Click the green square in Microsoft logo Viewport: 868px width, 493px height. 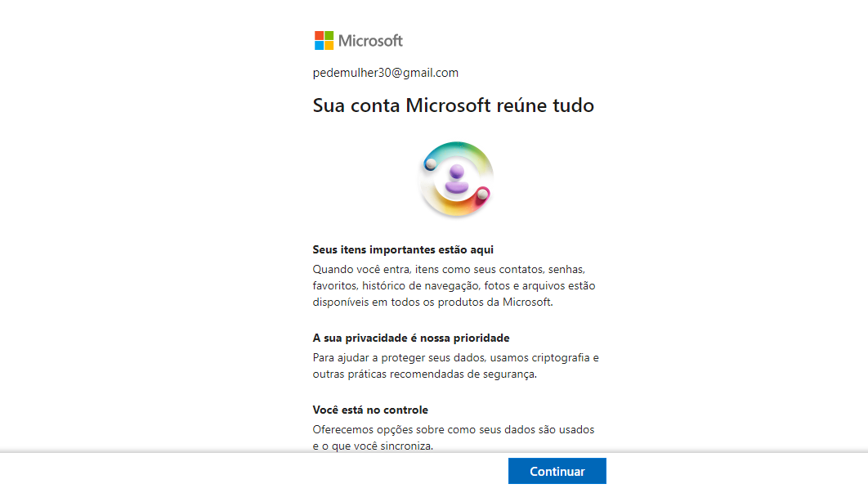point(329,35)
